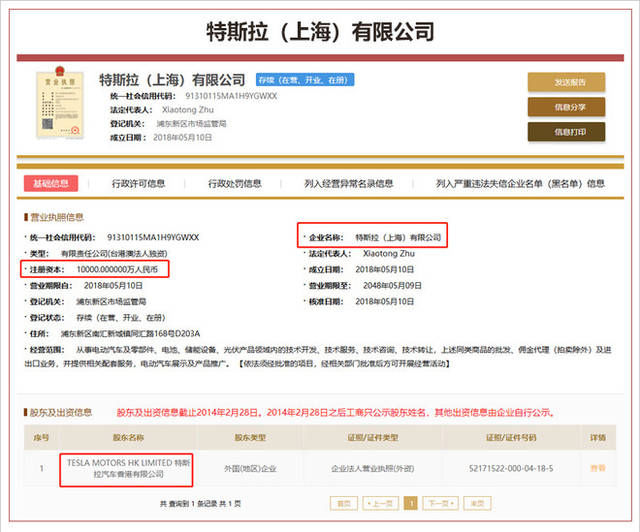Jump to 末页 in pagination

point(476,504)
